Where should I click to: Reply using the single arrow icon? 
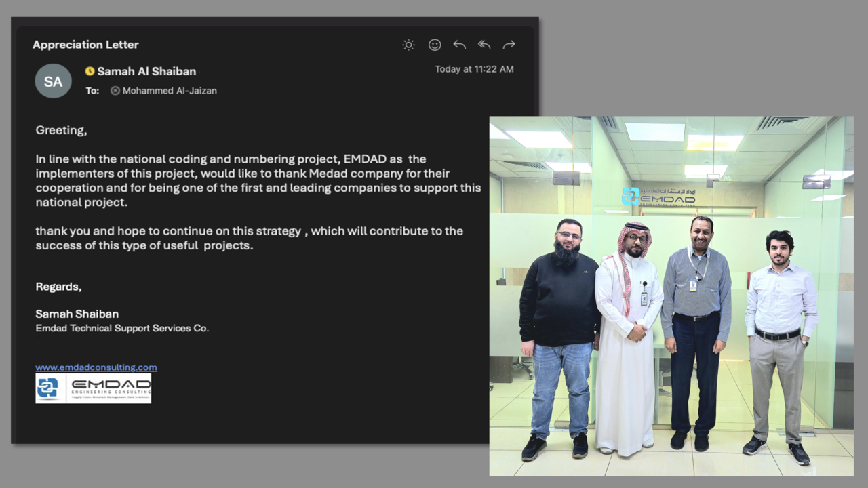[459, 45]
